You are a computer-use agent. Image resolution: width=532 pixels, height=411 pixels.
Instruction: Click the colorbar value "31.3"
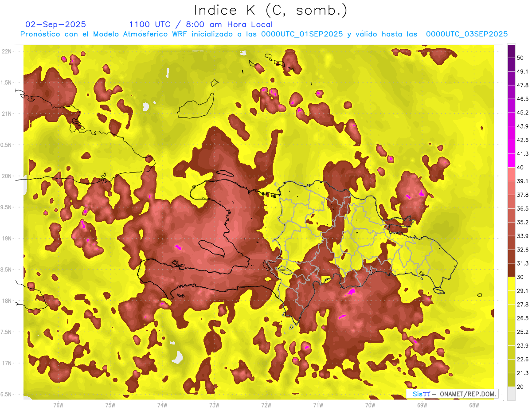(522, 263)
